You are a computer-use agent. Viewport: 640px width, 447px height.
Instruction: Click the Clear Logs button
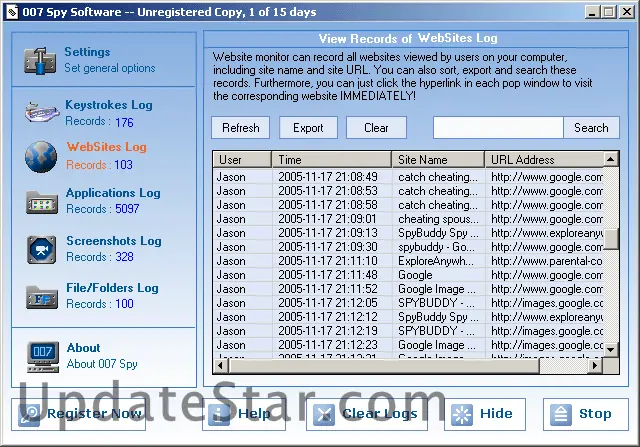click(367, 414)
